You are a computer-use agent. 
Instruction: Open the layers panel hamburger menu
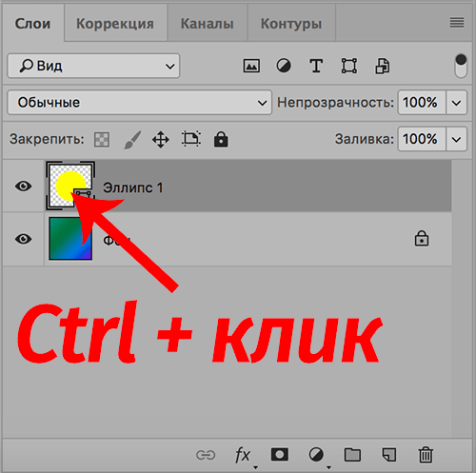click(457, 23)
